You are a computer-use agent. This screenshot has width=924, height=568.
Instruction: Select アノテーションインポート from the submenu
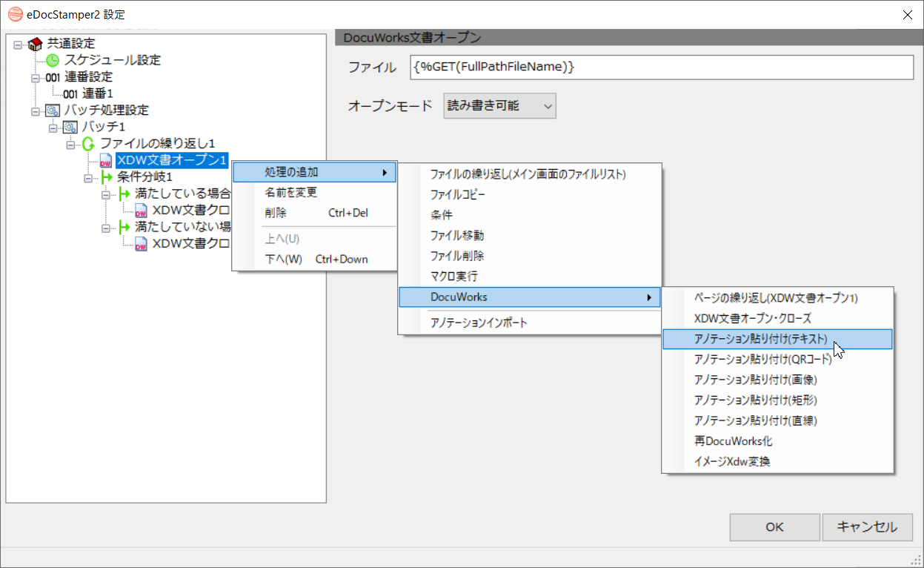[529, 323]
